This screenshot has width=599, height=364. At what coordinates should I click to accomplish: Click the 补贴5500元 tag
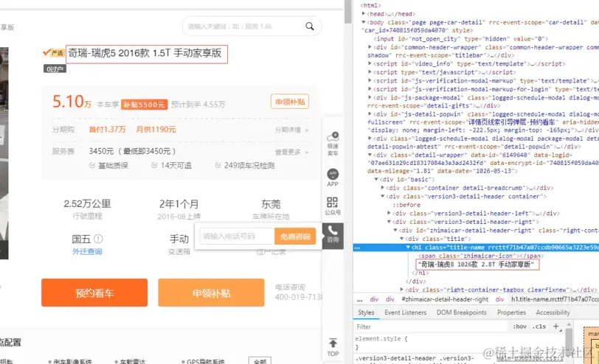coord(144,104)
